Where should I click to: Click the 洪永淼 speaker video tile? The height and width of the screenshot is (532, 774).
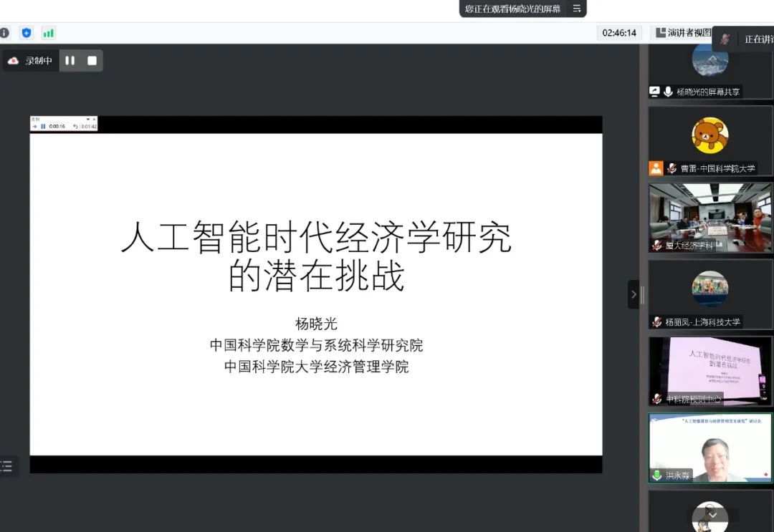(x=710, y=448)
